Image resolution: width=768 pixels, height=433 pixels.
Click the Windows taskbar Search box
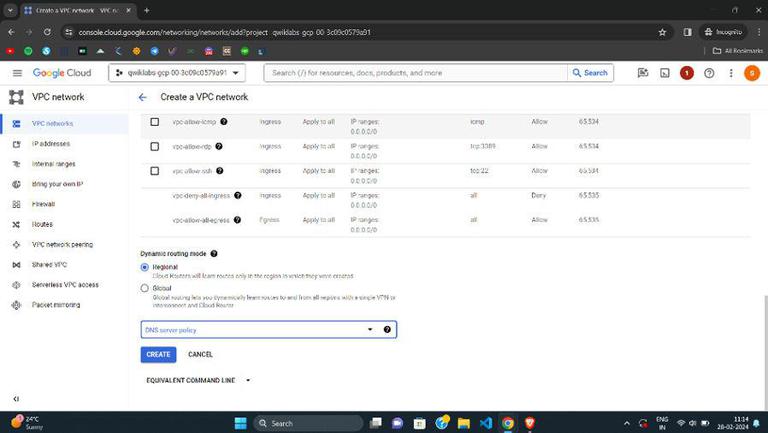(308, 423)
